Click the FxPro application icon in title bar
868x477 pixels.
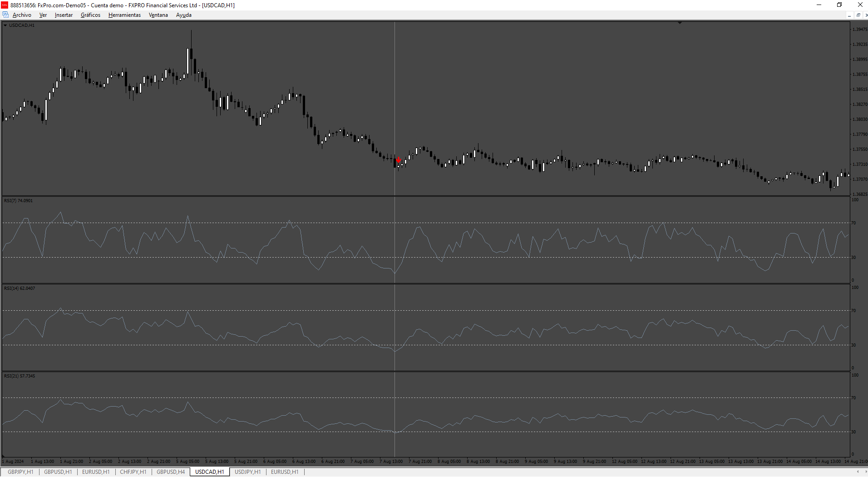(5, 5)
